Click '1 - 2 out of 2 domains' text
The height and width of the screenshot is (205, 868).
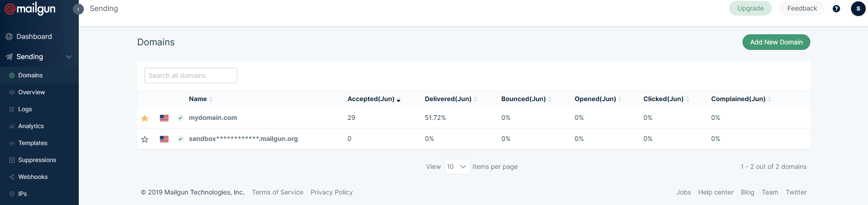[x=774, y=167]
